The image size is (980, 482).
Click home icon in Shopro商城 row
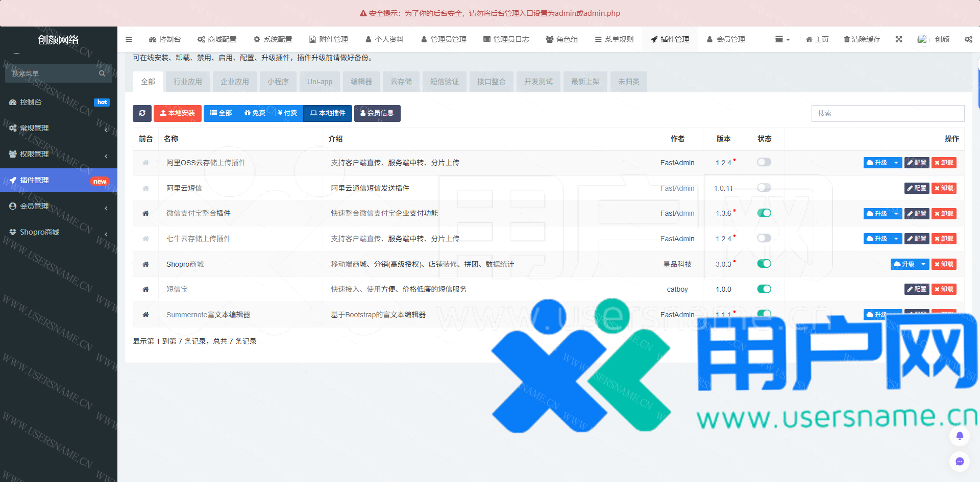(x=145, y=264)
